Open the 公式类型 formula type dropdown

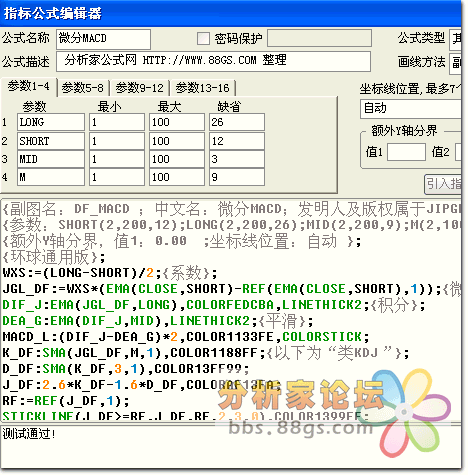(x=456, y=39)
